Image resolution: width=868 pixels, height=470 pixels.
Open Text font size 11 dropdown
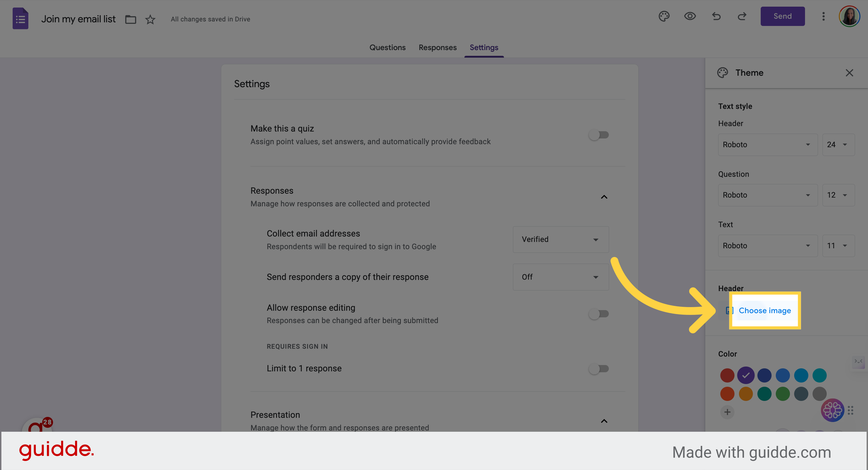pos(838,246)
